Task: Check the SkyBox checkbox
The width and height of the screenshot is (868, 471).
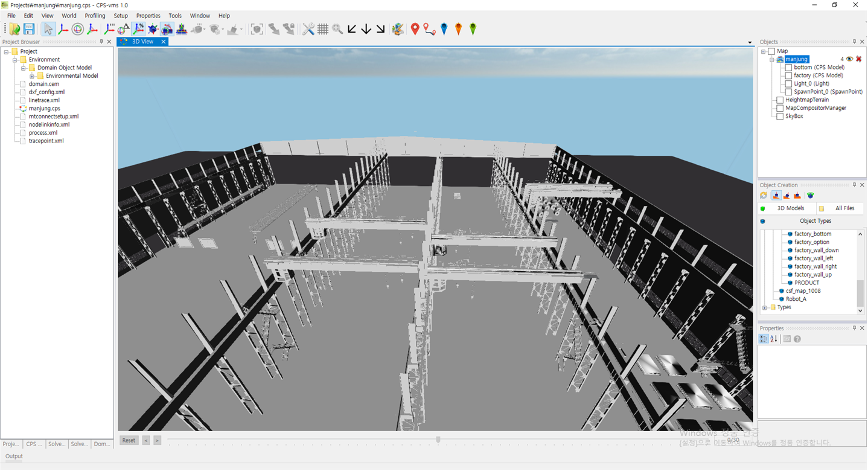Action: (780, 117)
